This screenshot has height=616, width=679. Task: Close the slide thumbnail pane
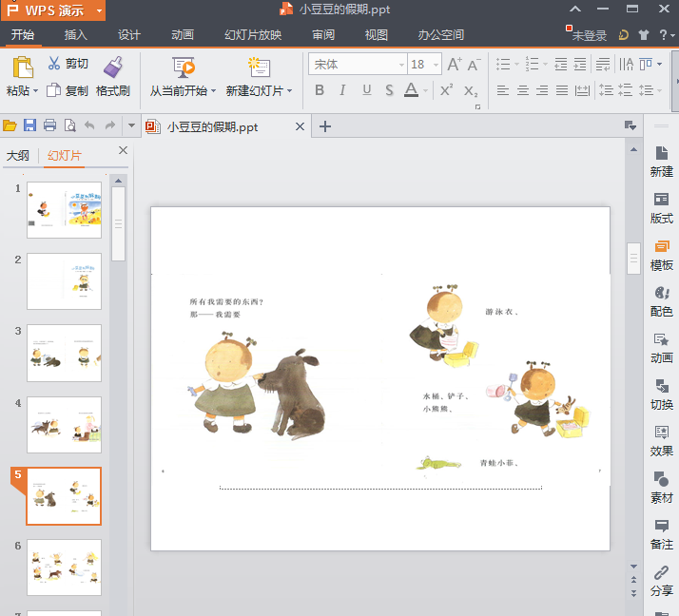click(x=123, y=150)
